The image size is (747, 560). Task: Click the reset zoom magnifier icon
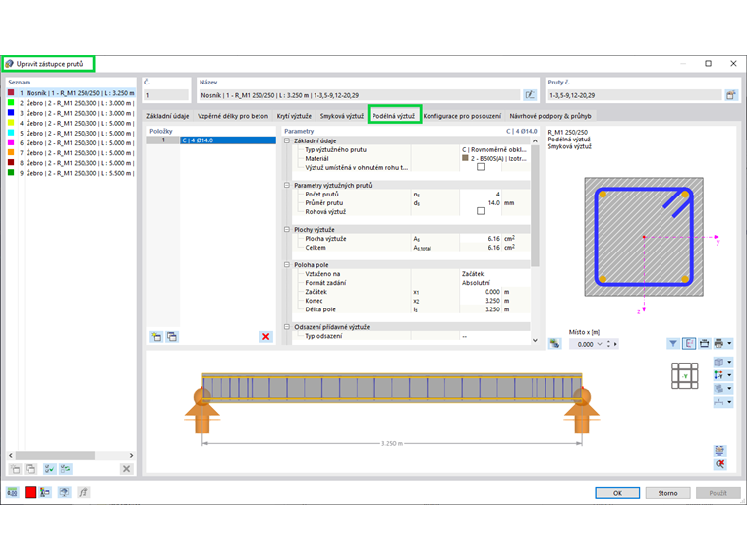(719, 464)
